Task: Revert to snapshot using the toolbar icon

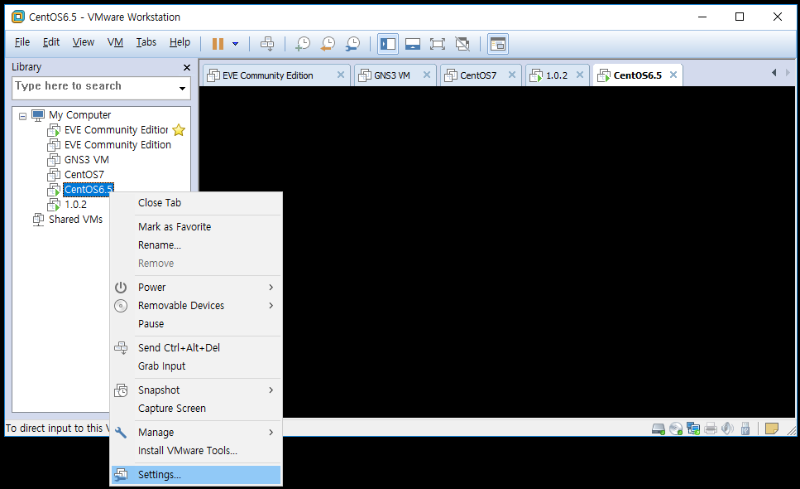Action: (x=328, y=44)
